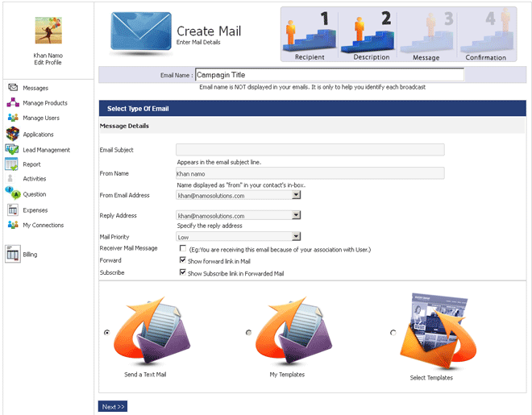Open the Expenses ledger icon
Image resolution: width=532 pixels, height=415 pixels.
pos(13,210)
